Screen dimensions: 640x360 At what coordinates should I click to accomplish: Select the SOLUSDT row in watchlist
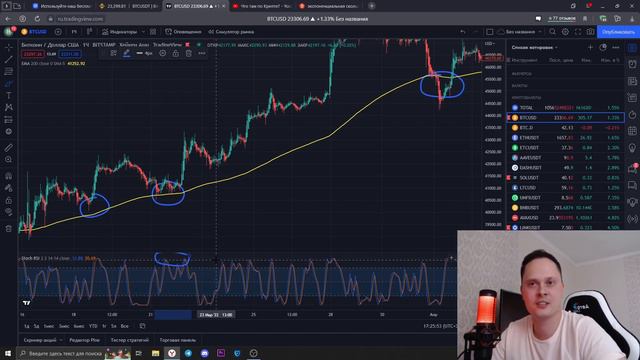tap(565, 178)
